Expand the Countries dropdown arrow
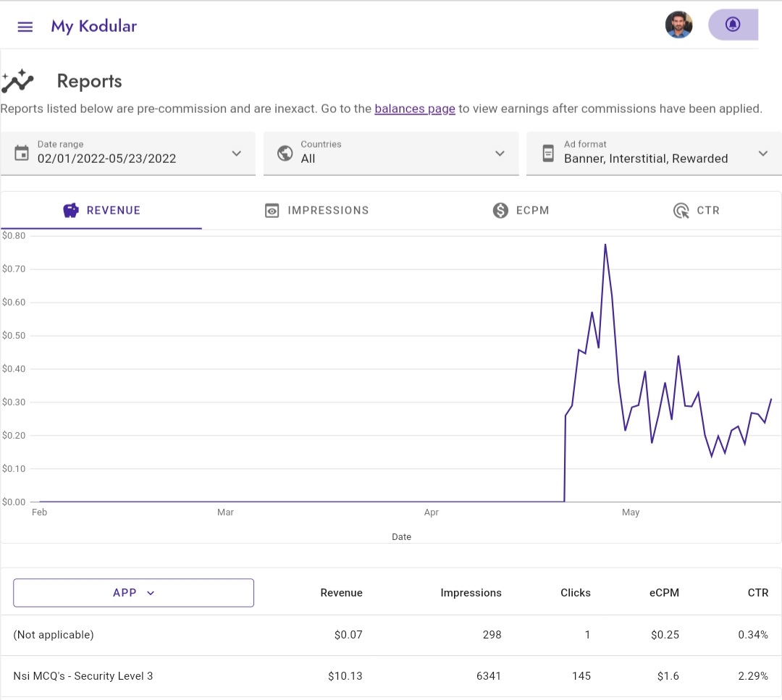This screenshot has width=782, height=700. (500, 153)
